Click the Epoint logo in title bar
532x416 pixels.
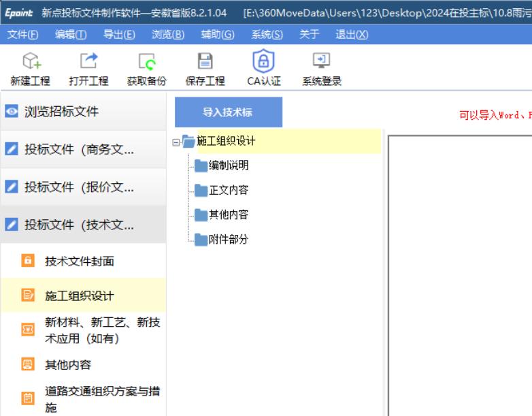pos(18,13)
